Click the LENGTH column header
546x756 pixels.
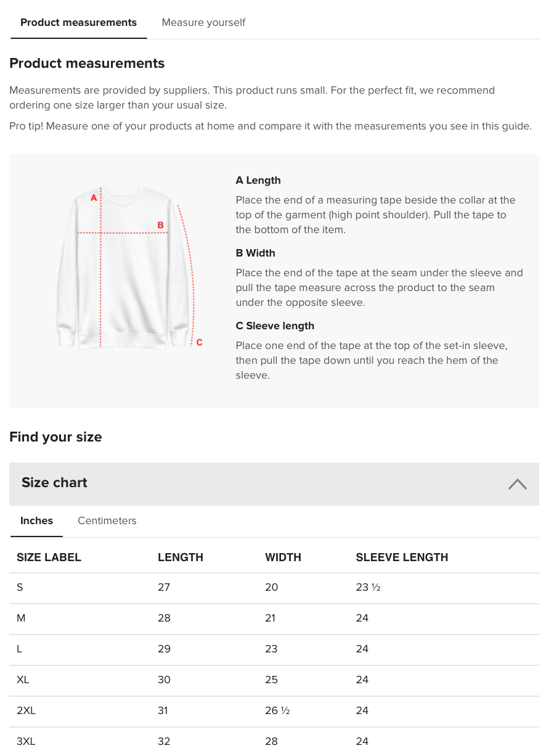pos(180,557)
